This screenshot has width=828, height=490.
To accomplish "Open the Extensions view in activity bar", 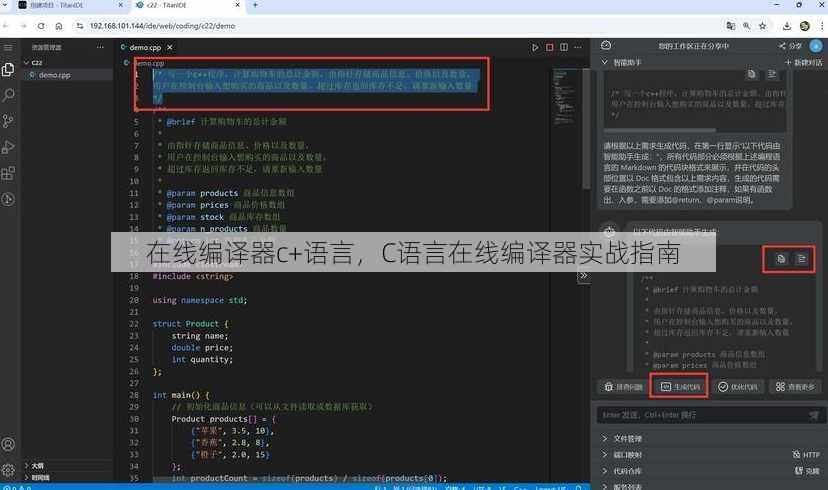I will [8, 173].
